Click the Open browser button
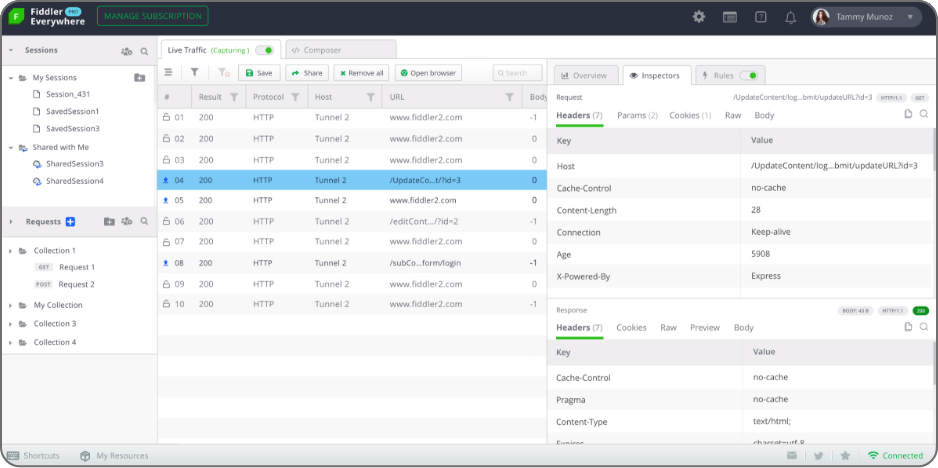Image resolution: width=938 pixels, height=468 pixels. pyautogui.click(x=428, y=73)
